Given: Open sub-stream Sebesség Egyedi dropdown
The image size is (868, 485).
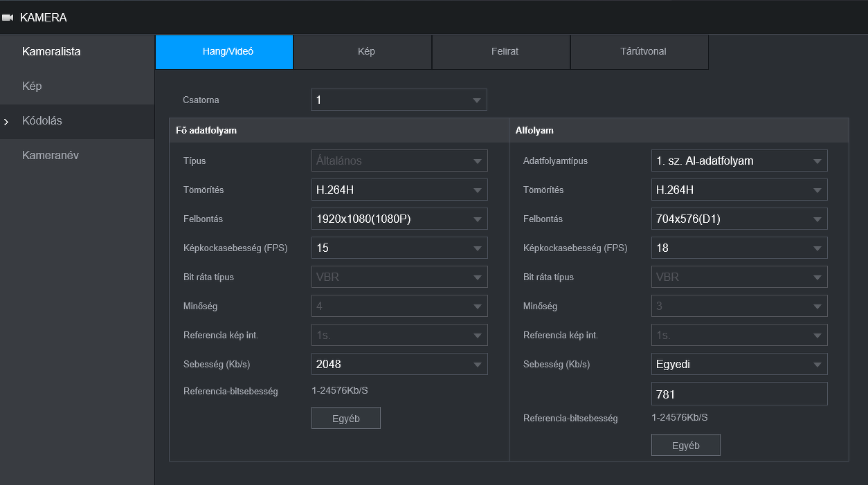Looking at the screenshot, I should tap(739, 364).
